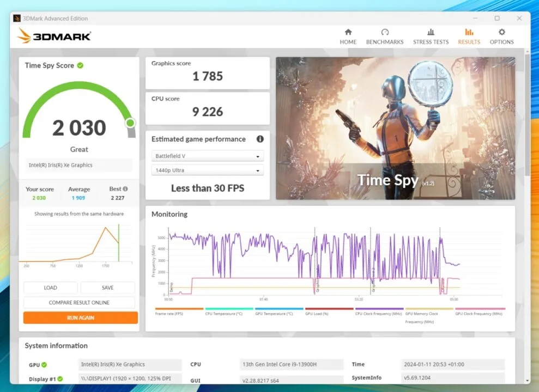Screen dimensions: 539x392
Task: Switch to the BENCHMARKS tab label
Action: click(x=385, y=42)
